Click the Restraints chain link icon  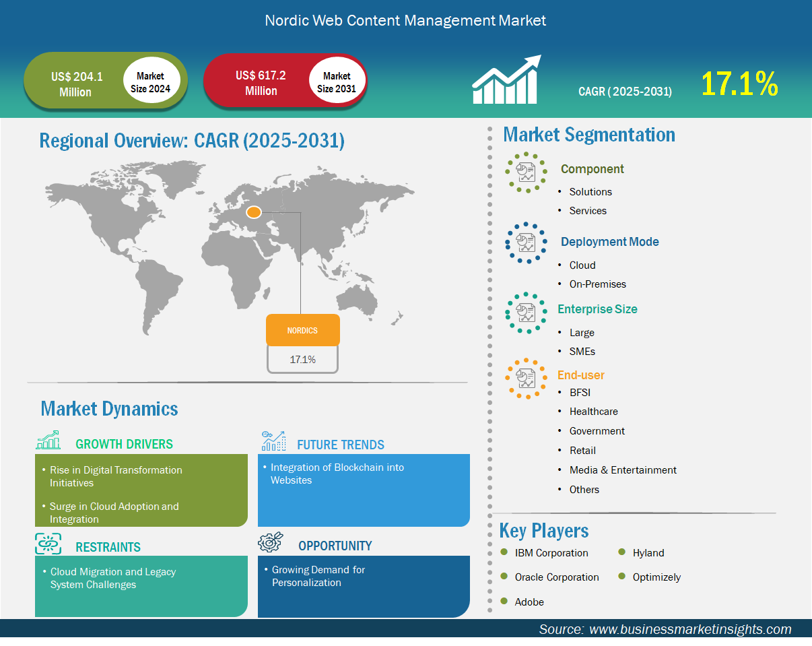48,544
